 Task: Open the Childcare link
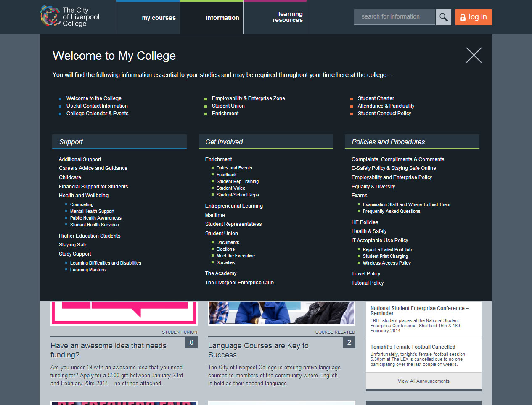pos(70,177)
